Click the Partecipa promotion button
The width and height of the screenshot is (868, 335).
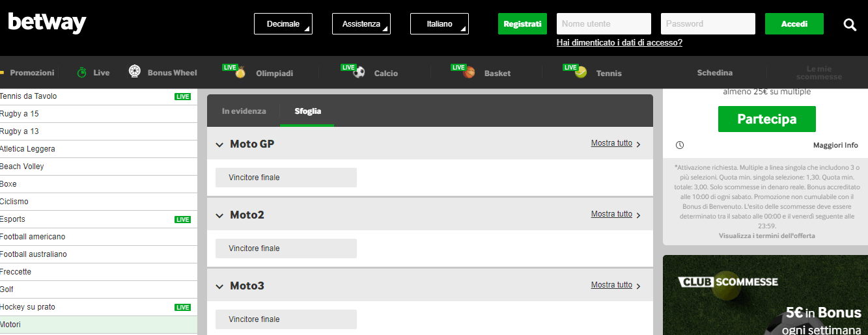point(767,120)
